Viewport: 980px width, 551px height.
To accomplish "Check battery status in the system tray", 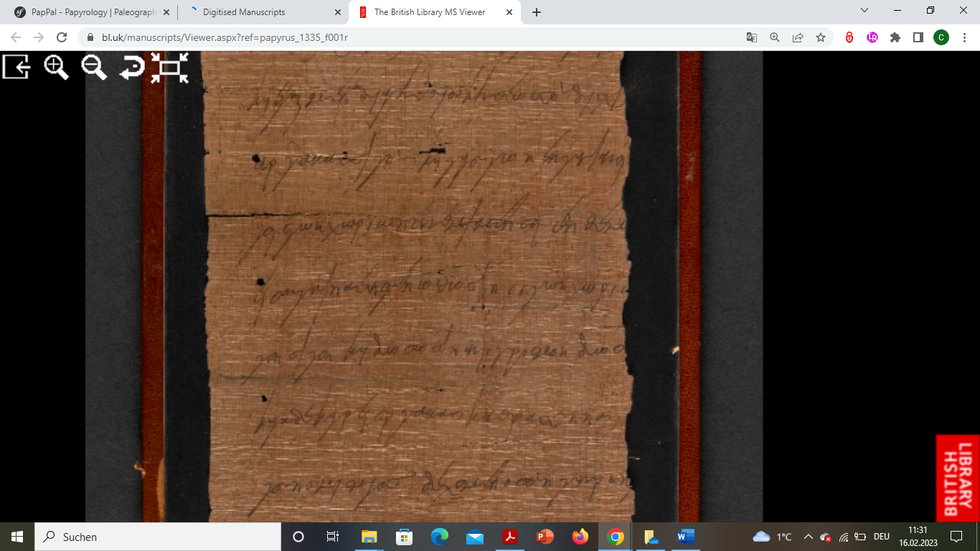I will point(860,537).
